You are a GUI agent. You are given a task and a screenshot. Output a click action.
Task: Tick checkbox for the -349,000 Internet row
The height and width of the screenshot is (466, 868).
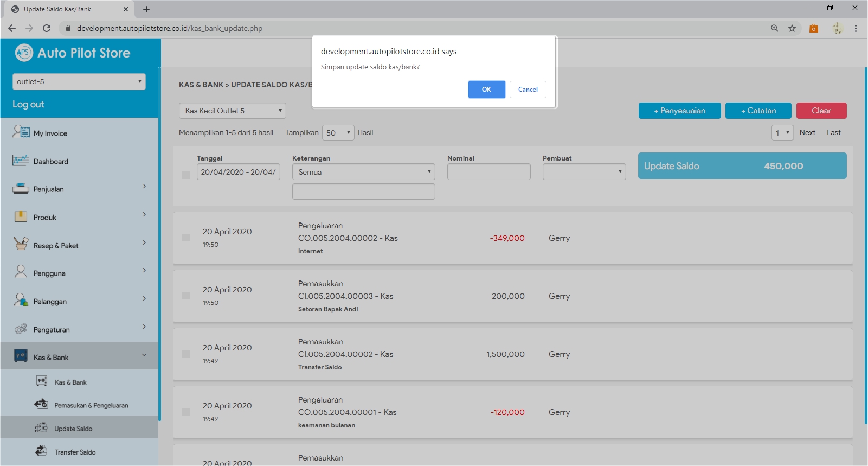pos(186,238)
